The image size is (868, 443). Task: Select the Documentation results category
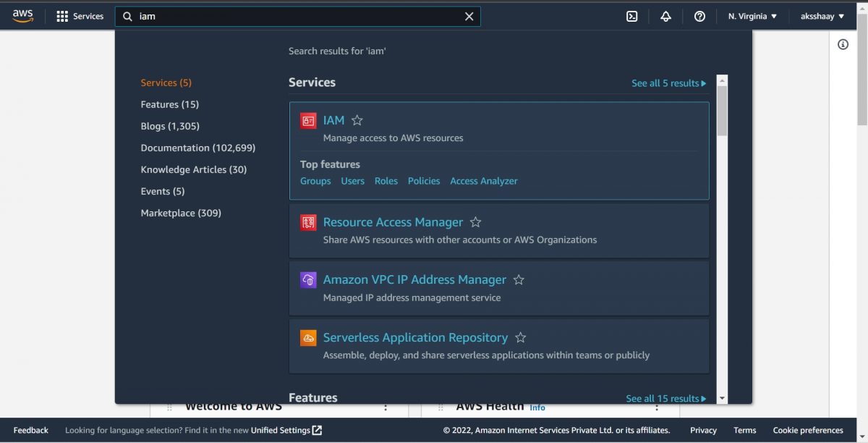pyautogui.click(x=197, y=147)
